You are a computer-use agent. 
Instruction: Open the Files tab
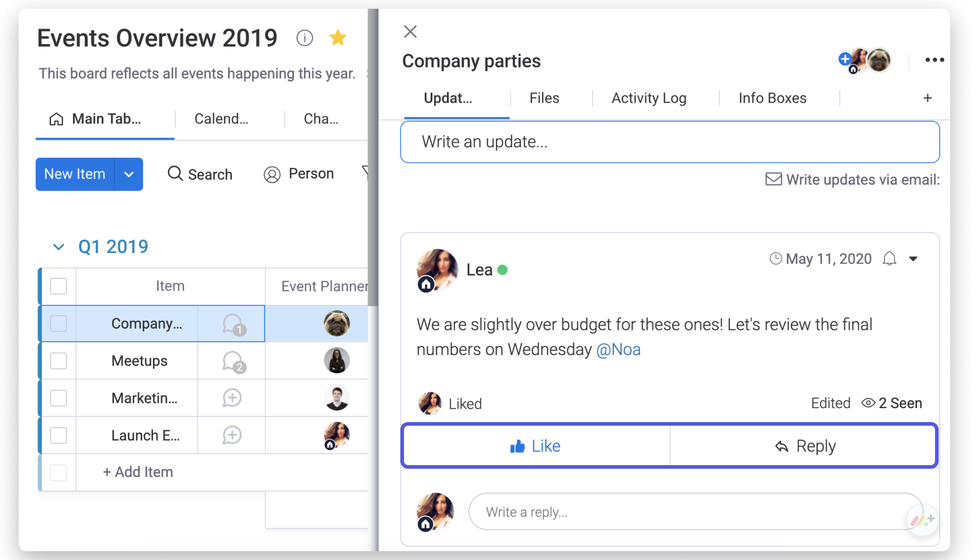click(544, 98)
